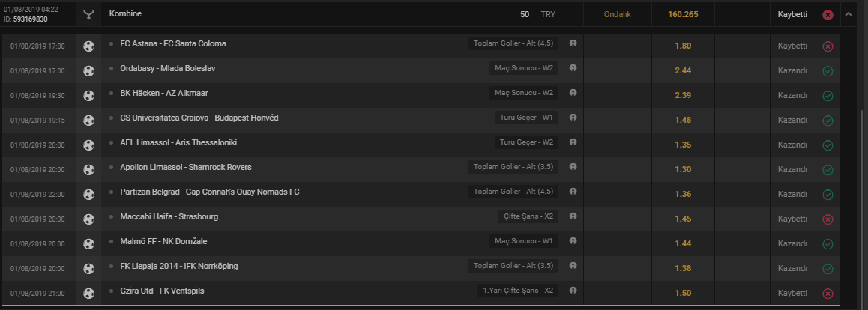Click the 160.265 total odds value
Image resolution: width=868 pixels, height=310 pixels.
(x=683, y=14)
